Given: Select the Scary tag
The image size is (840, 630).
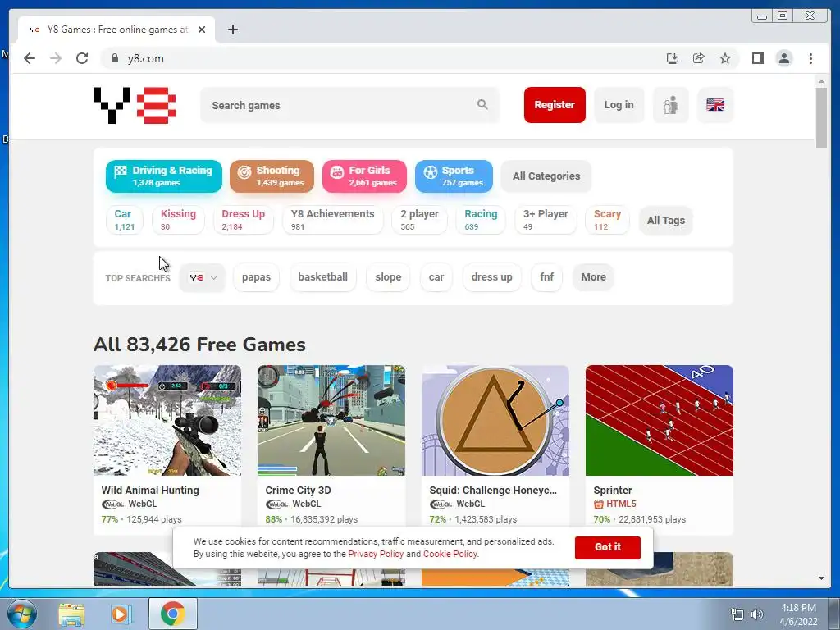Looking at the screenshot, I should (607, 220).
